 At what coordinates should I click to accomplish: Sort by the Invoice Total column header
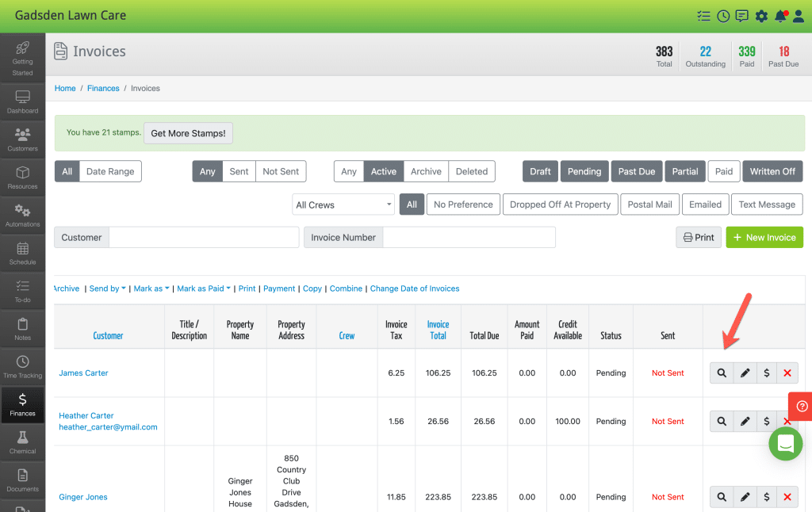(438, 330)
